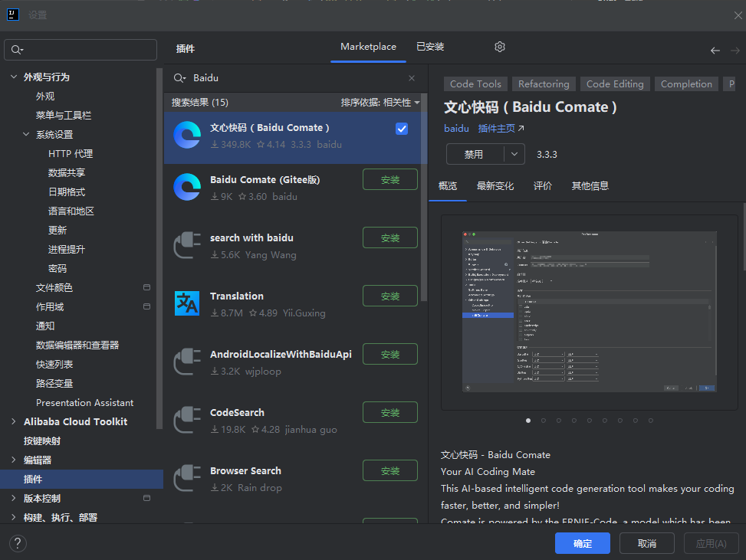The width and height of the screenshot is (746, 560).
Task: Select 菜单与工具栏 settings item
Action: 64,115
